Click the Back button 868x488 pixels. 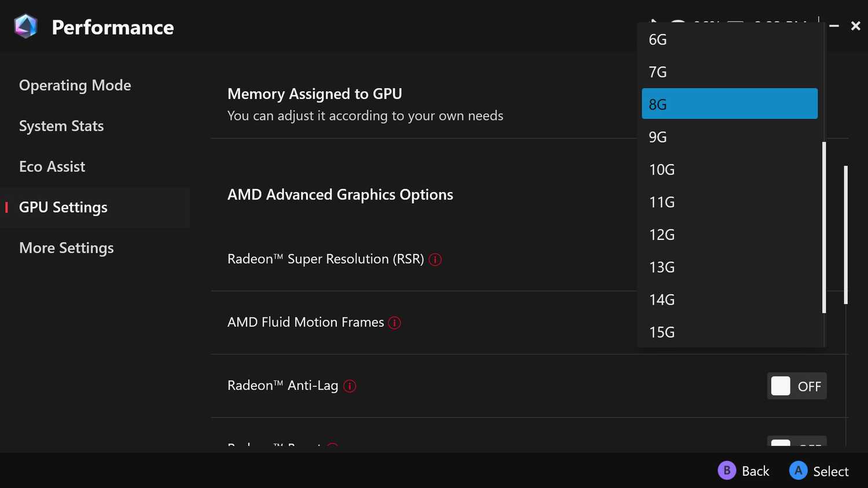tap(744, 471)
